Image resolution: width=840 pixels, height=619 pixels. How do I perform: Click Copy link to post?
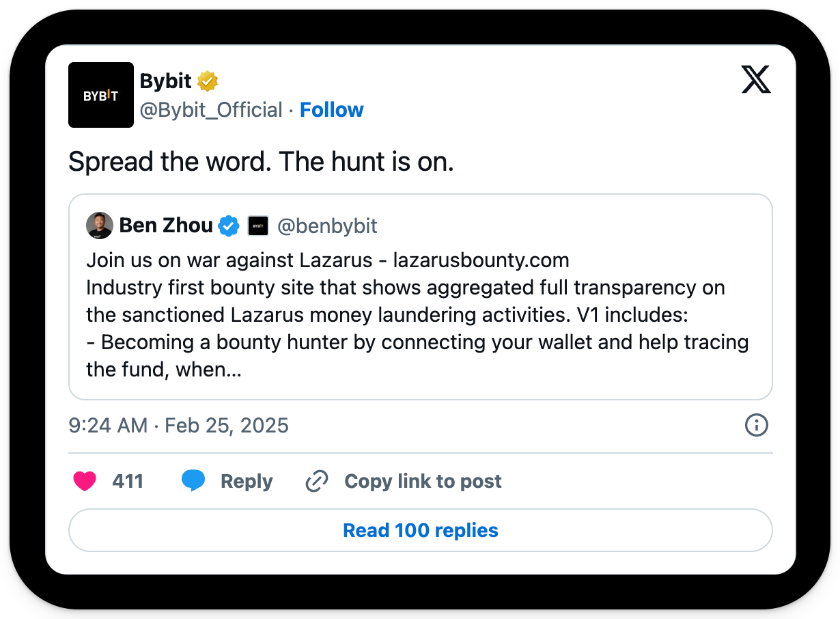tap(423, 481)
